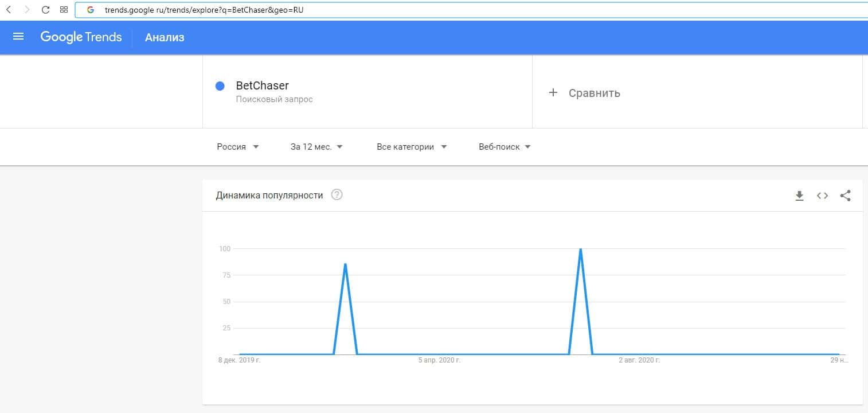This screenshot has height=413, width=868.
Task: Click the chart peak at 100
Action: [x=581, y=250]
